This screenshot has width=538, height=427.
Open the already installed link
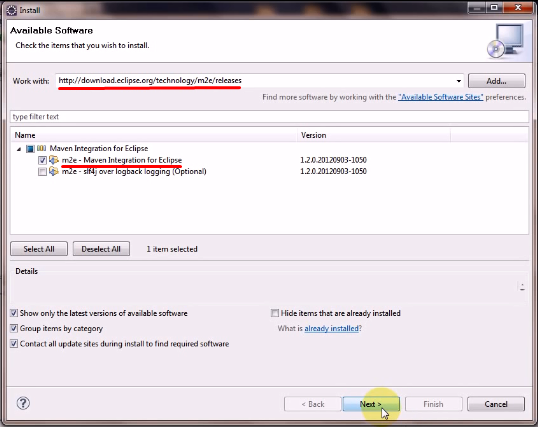pyautogui.click(x=331, y=328)
